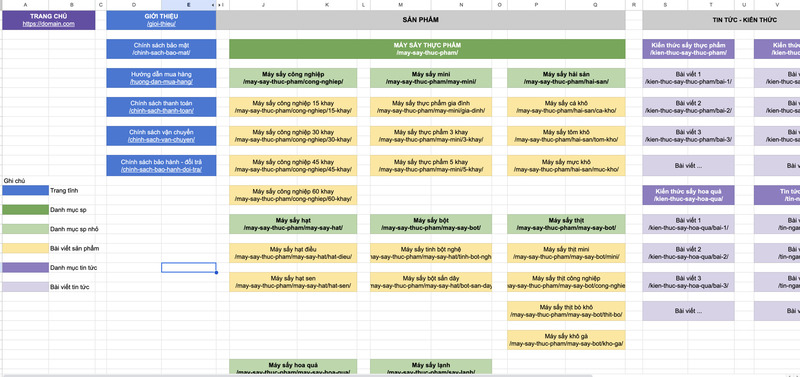Click the Máy sấy công nghiệp 15 khay cell
The height and width of the screenshot is (377, 800).
coord(293,107)
